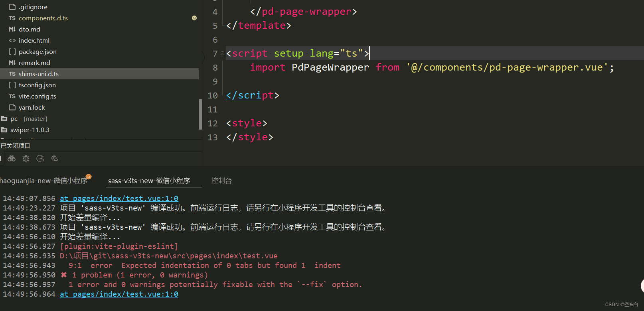Click the </pd-page-wrapper> closing tag

tap(304, 12)
